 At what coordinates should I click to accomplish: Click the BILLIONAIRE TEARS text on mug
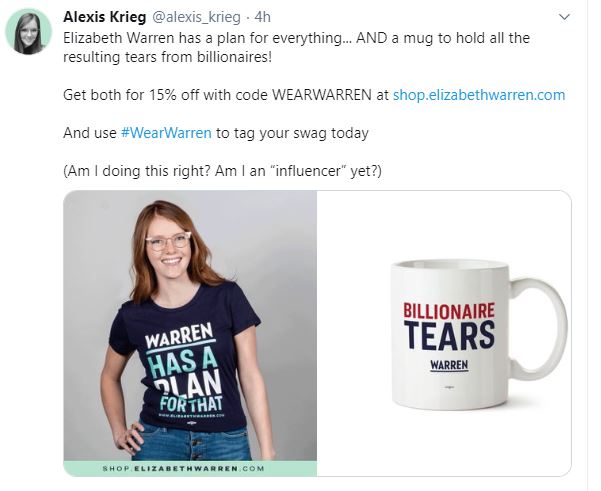(x=449, y=326)
